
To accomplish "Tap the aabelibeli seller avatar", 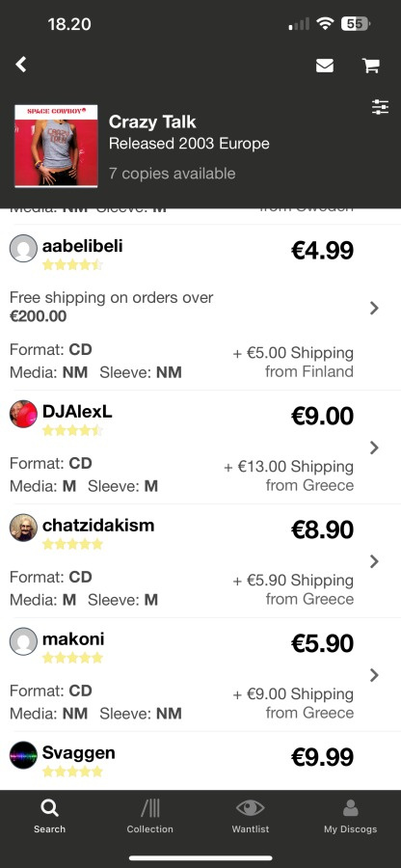I will point(23,248).
